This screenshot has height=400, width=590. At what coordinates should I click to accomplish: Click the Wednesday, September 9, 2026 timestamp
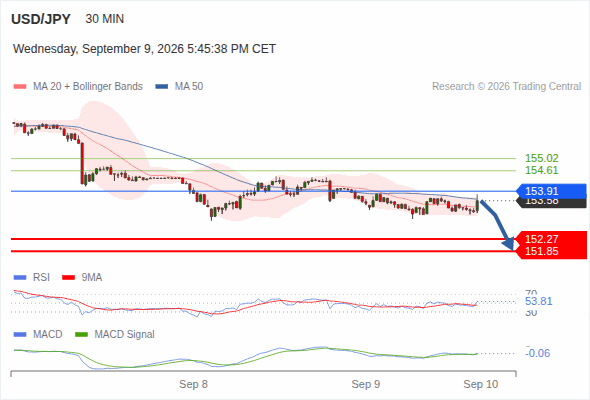[144, 49]
